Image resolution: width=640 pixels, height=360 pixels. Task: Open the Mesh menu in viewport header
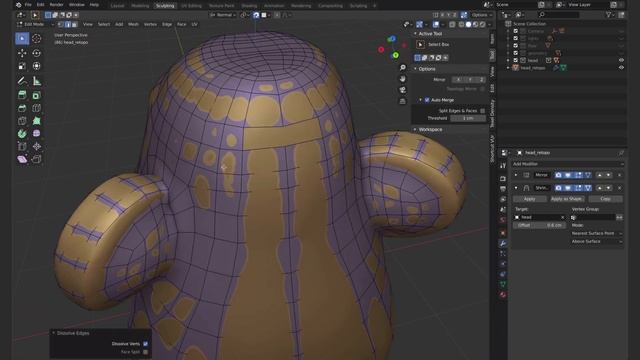pos(133,24)
